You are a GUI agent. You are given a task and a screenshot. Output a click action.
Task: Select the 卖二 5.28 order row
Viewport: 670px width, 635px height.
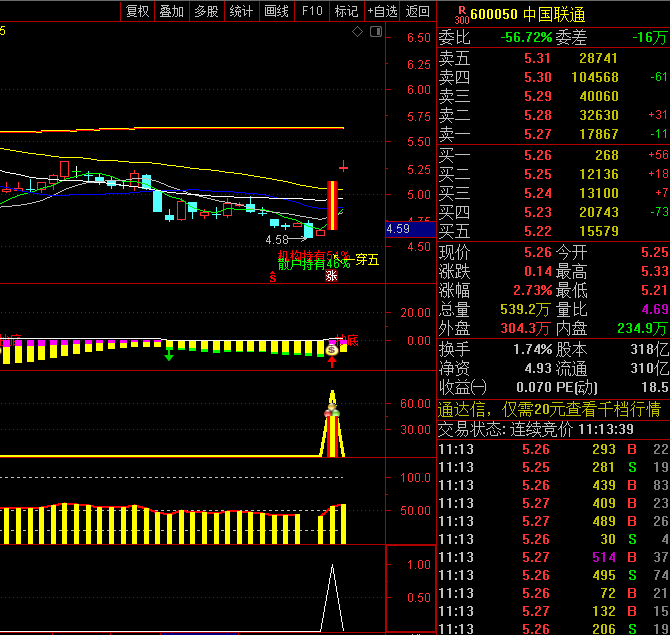point(553,115)
